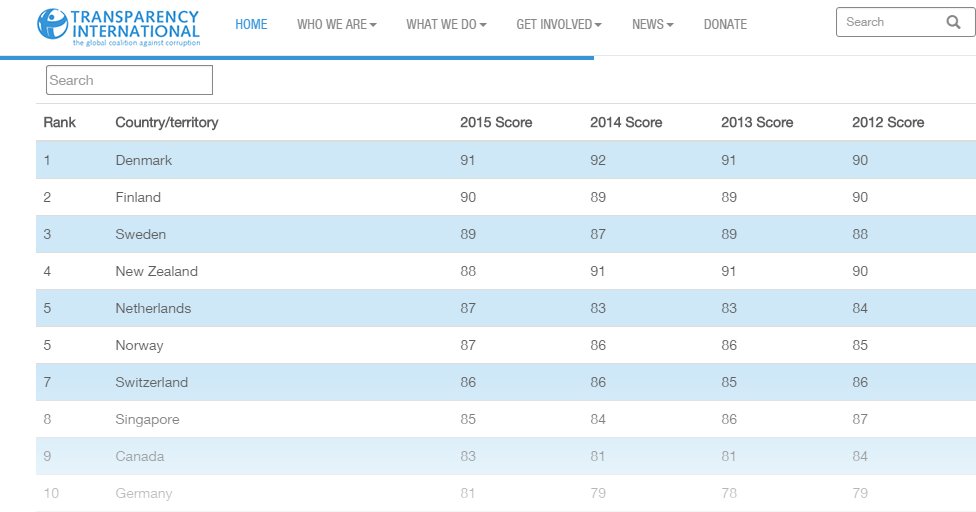Select the Singapore country cell

pyautogui.click(x=148, y=419)
